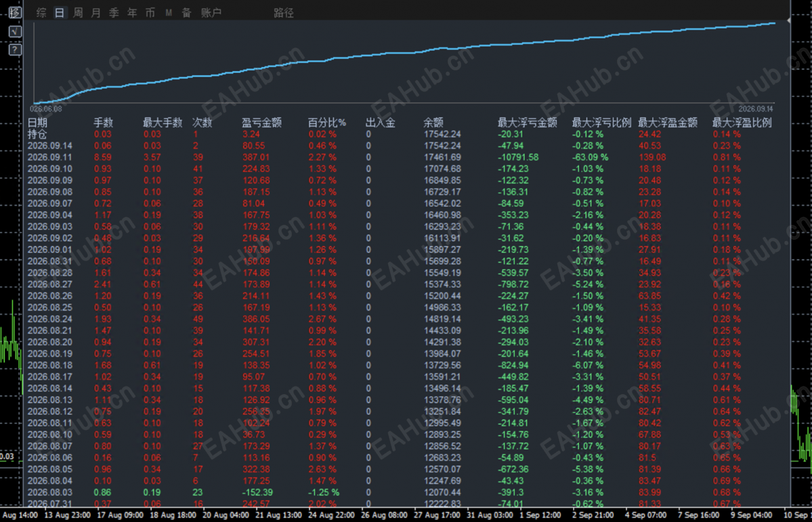
Task: Click the 2026.08.27 date row
Action: point(49,284)
